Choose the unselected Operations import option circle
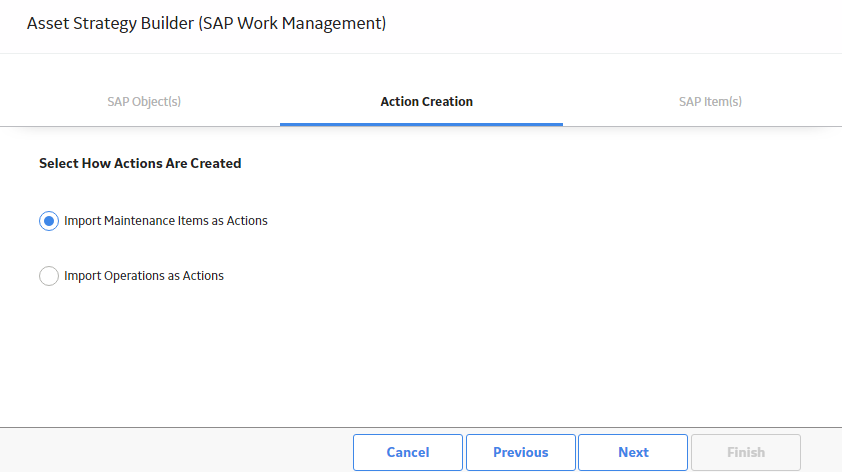The image size is (842, 472). [48, 275]
